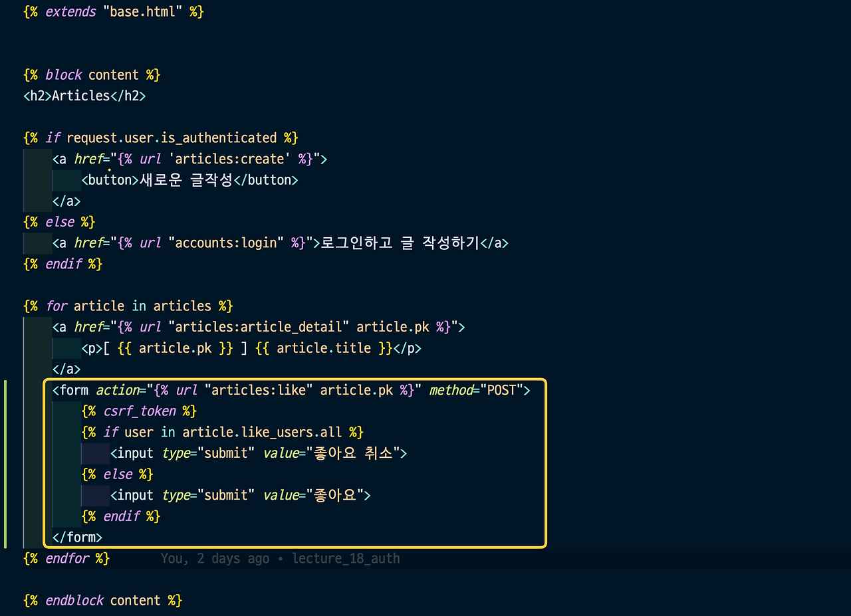Click the "articles:like" url string

click(x=259, y=390)
